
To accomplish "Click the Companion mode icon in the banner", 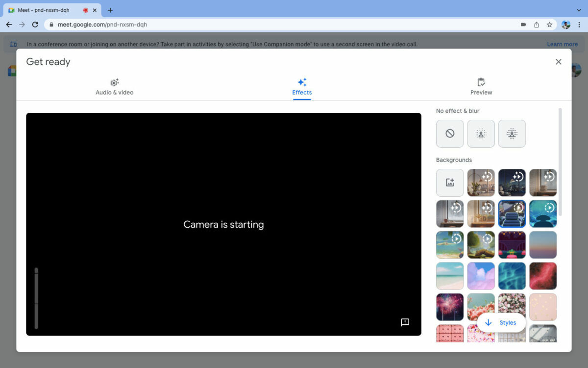I will point(13,44).
